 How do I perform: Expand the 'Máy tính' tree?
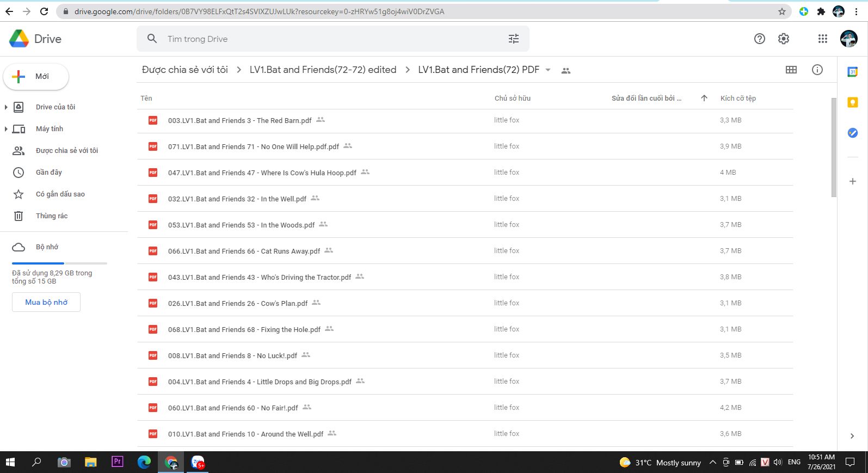coord(6,129)
